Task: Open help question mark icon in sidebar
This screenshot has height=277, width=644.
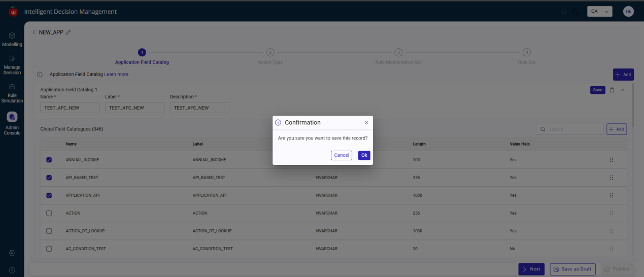Action: pos(12,270)
